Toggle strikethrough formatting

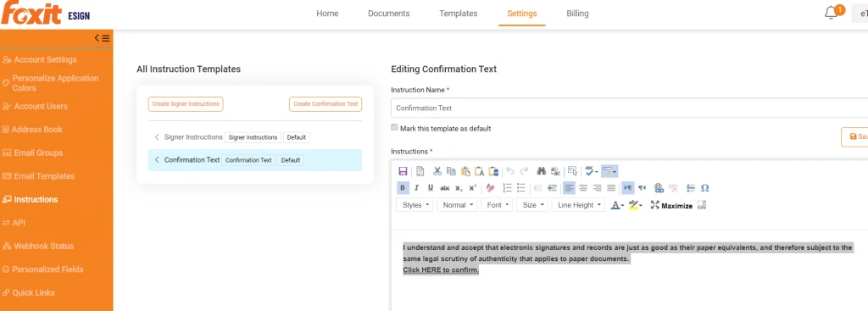(x=444, y=187)
